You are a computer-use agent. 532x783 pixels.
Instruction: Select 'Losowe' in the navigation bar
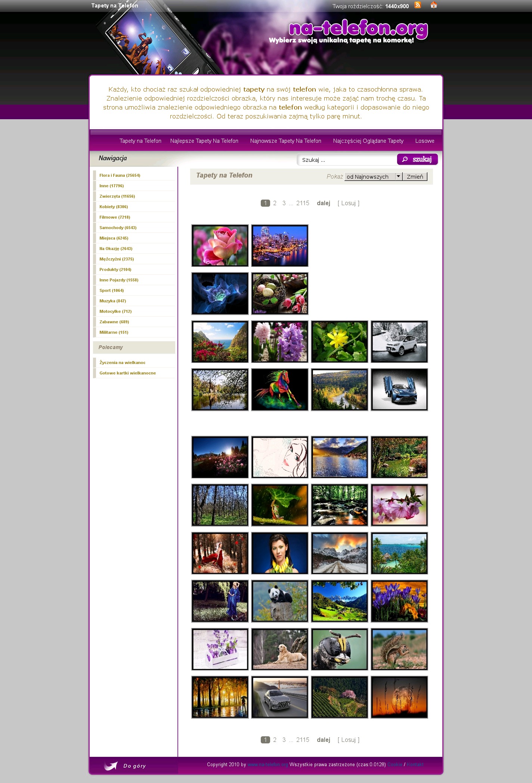tap(424, 141)
